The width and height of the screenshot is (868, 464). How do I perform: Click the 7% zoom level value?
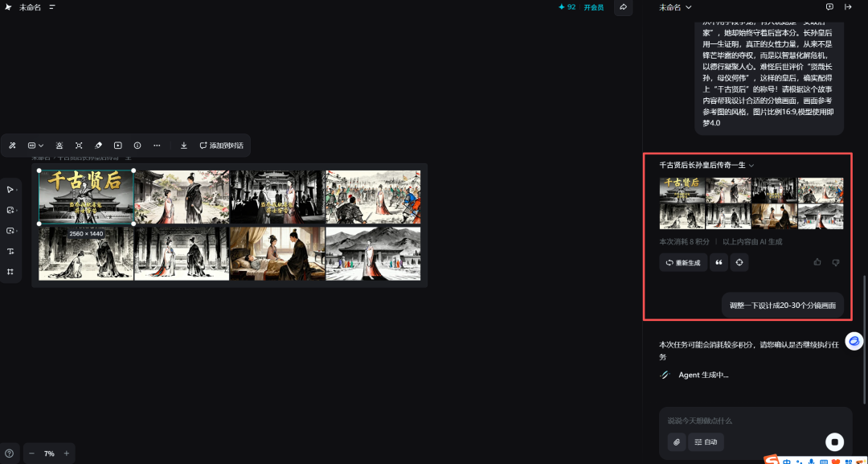[x=49, y=454]
